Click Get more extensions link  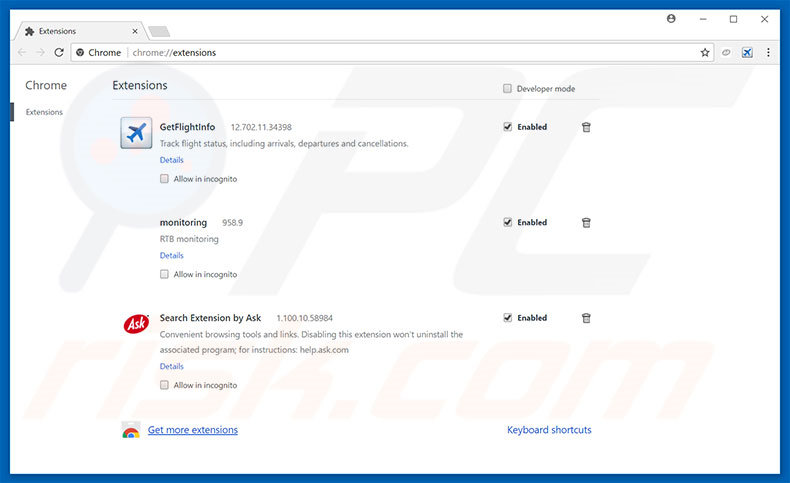click(192, 430)
